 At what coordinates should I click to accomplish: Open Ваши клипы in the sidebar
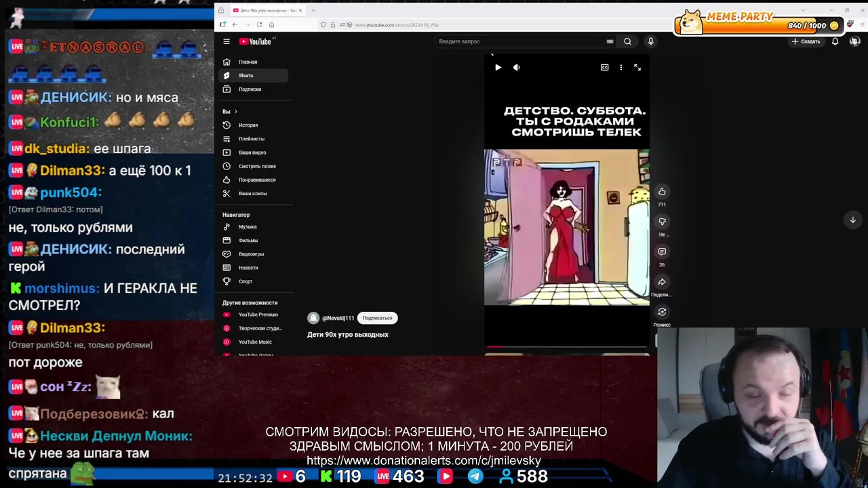[x=254, y=193]
